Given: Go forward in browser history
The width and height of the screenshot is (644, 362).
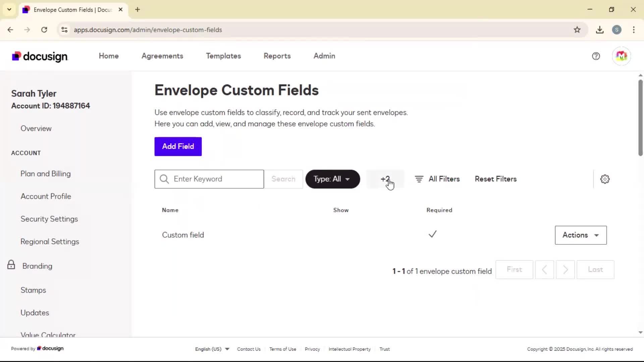Looking at the screenshot, I should click(x=27, y=29).
